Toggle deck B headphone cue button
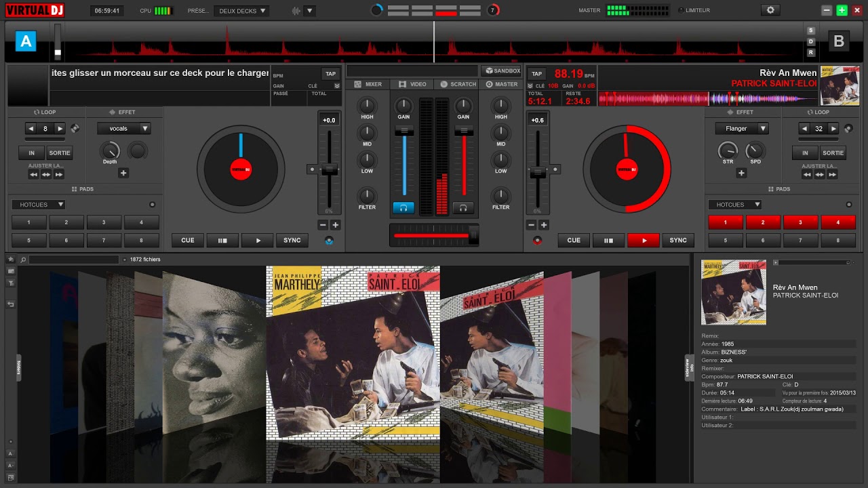The image size is (868, 488). [x=463, y=208]
